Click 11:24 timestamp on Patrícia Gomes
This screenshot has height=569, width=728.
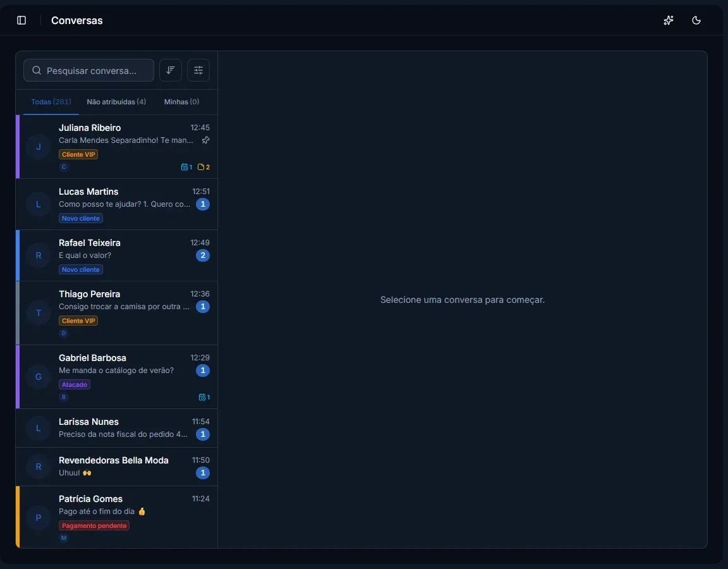(200, 498)
